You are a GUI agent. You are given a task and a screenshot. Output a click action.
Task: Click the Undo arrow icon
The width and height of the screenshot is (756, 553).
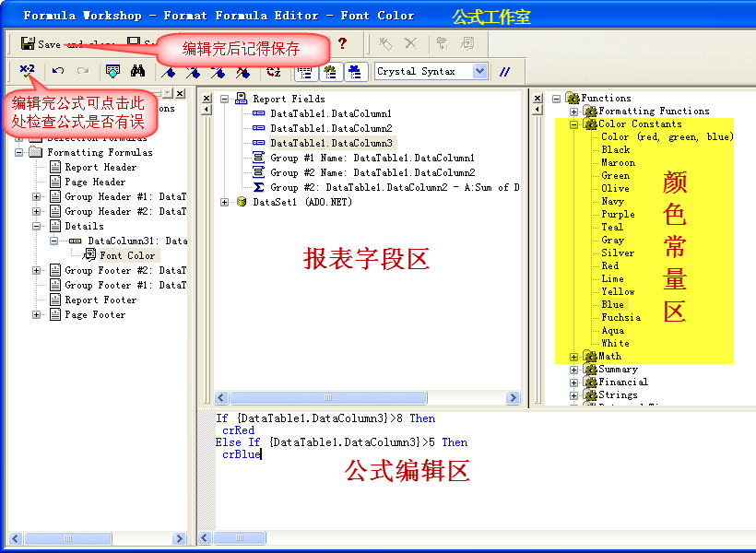58,71
